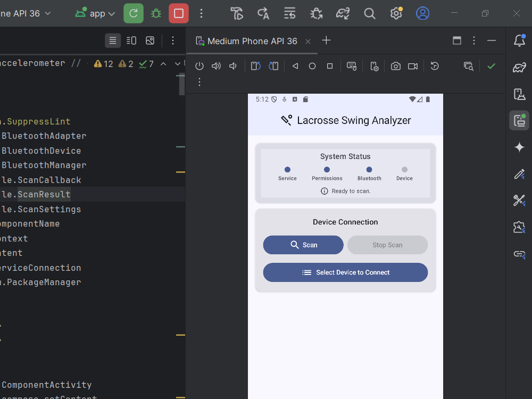Click the 2 weak warnings indicator
The image size is (532, 399).
point(126,64)
